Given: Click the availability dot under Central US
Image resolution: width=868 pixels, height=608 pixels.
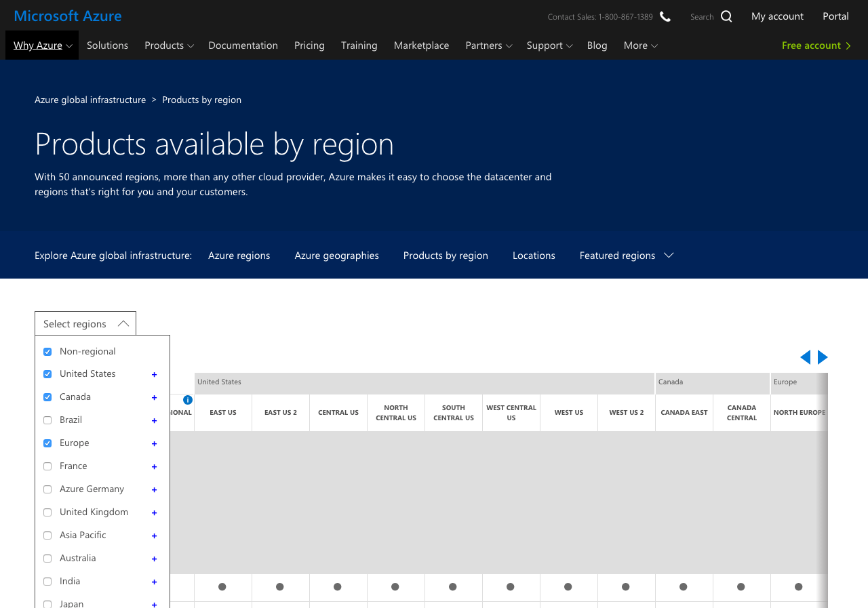Looking at the screenshot, I should (338, 587).
